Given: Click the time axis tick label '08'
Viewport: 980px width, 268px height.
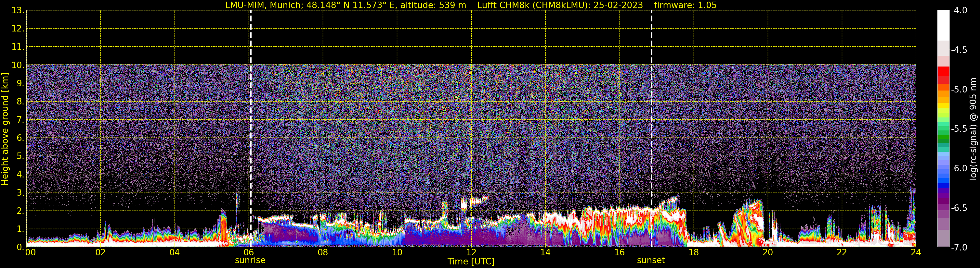Looking at the screenshot, I should (x=323, y=252).
